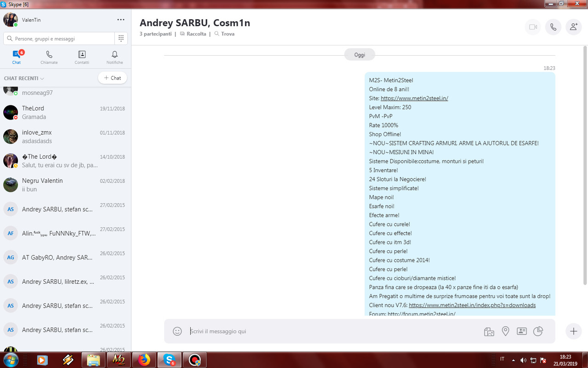Switch to the Chiamate tab
The width and height of the screenshot is (588, 368).
click(x=49, y=57)
